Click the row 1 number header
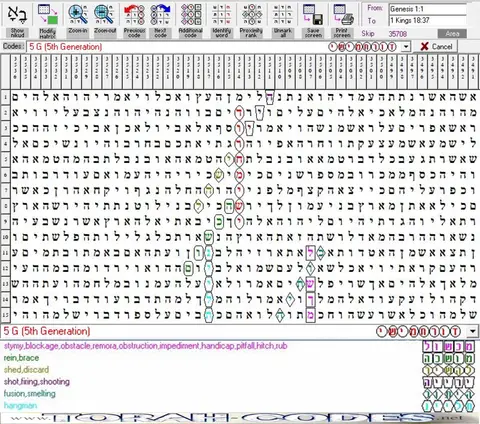 [x=5, y=97]
